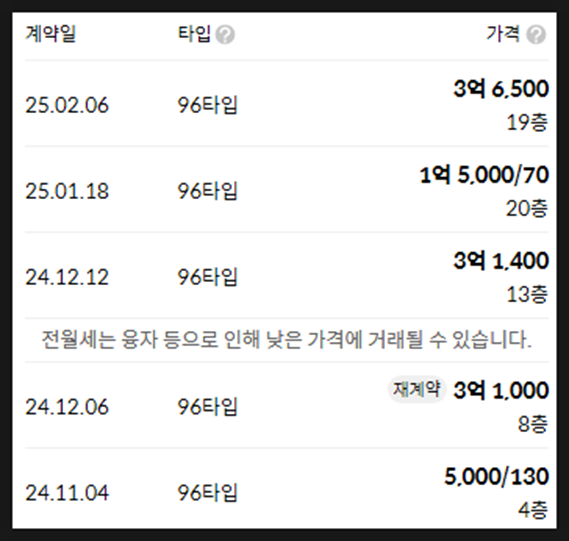
Task: Click the 타입 column header label
Action: [x=194, y=34]
